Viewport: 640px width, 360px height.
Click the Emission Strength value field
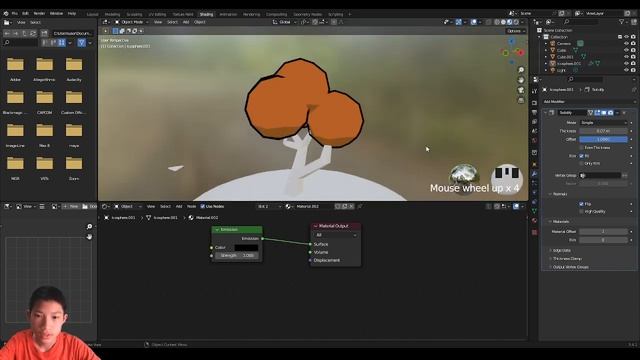pyautogui.click(x=237, y=256)
